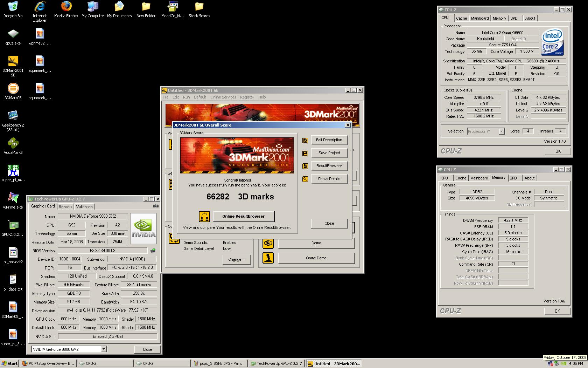Image resolution: width=588 pixels, height=368 pixels.
Task: Select the GPU-Z.0.2.7 desktop icon
Action: [x=13, y=228]
